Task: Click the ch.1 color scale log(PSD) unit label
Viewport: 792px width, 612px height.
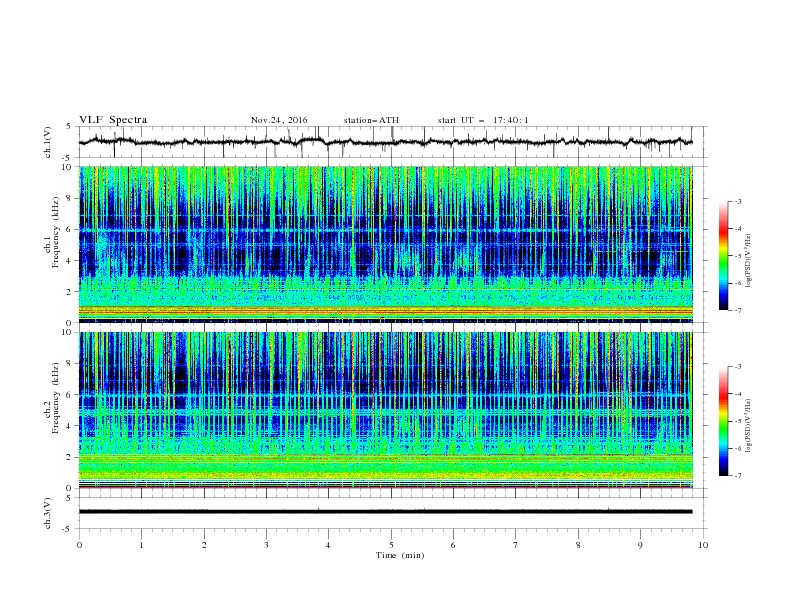Action: point(749,261)
